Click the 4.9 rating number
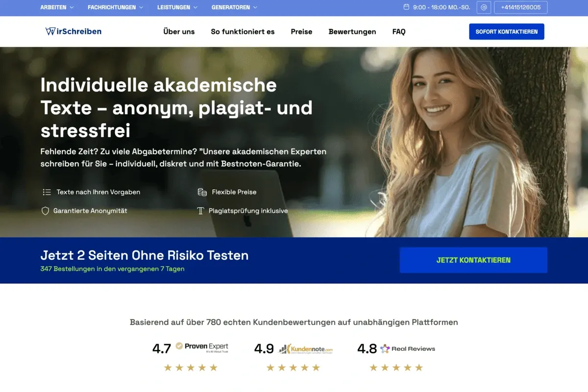The image size is (588, 392). pyautogui.click(x=264, y=348)
